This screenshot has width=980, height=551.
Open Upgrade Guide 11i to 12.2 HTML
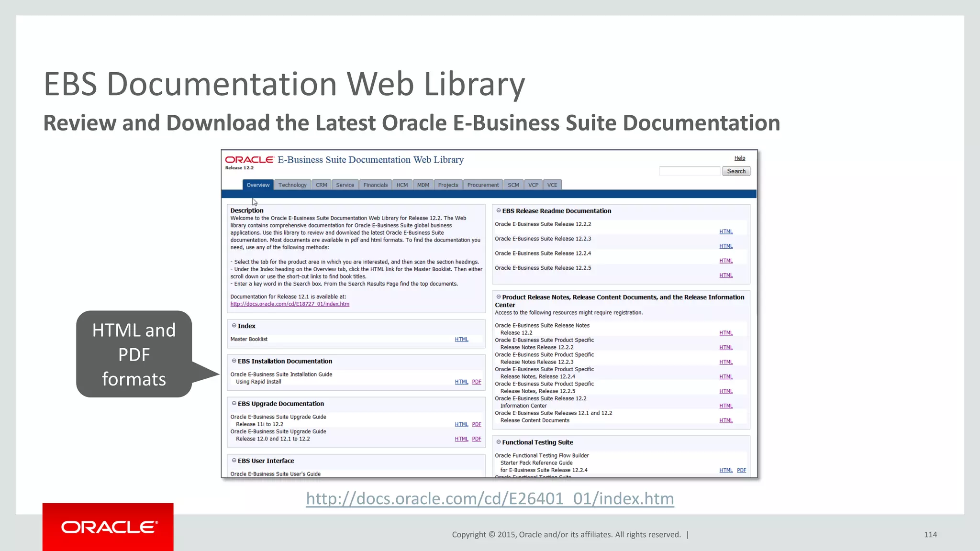[462, 425]
